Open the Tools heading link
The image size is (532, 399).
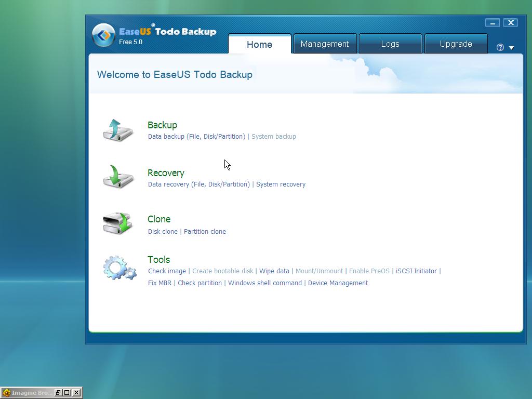pyautogui.click(x=158, y=260)
